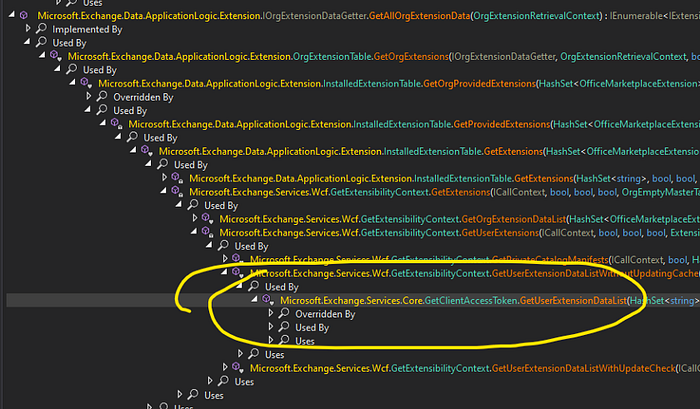Expand Overridden By under GetOrgProvidedExtensions
The height and width of the screenshot is (409, 700).
click(x=88, y=96)
